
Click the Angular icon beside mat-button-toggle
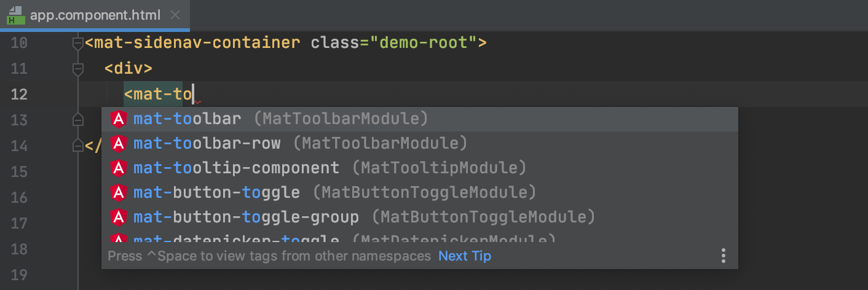pyautogui.click(x=118, y=192)
